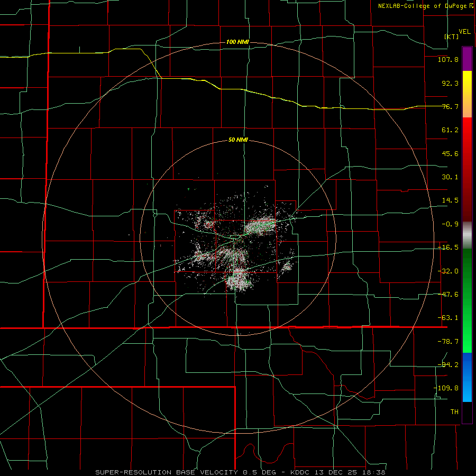The width and height of the screenshot is (476, 476).
Task: Click the 92.3 velocity scale value
Action: [x=450, y=83]
